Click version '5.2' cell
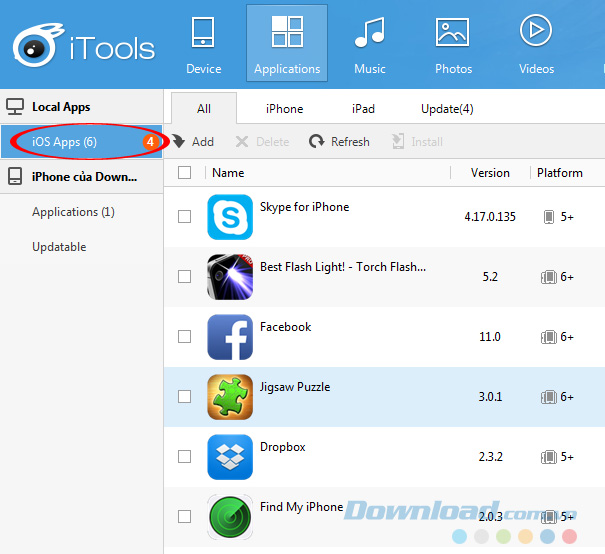Viewport: 605px width, 554px height. point(490,277)
